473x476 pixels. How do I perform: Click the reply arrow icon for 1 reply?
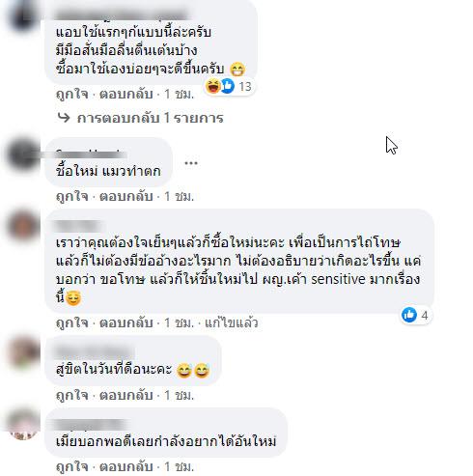click(64, 118)
